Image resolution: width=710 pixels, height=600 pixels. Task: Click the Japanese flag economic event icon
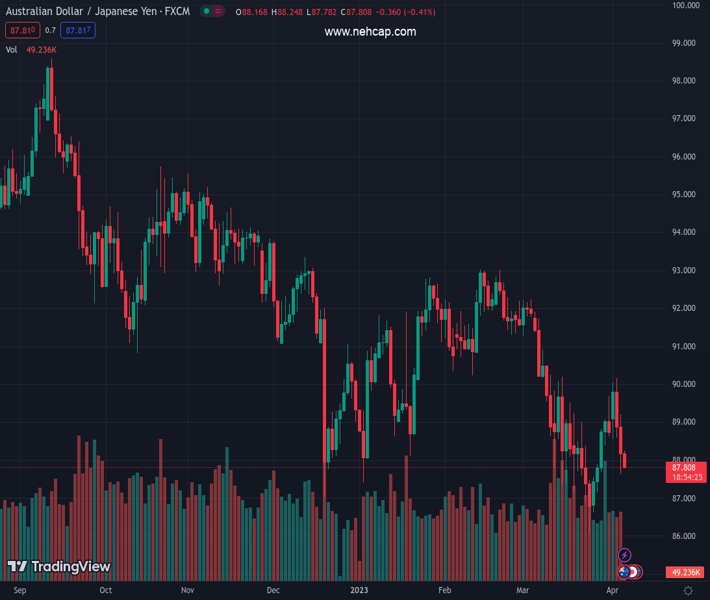(635, 572)
